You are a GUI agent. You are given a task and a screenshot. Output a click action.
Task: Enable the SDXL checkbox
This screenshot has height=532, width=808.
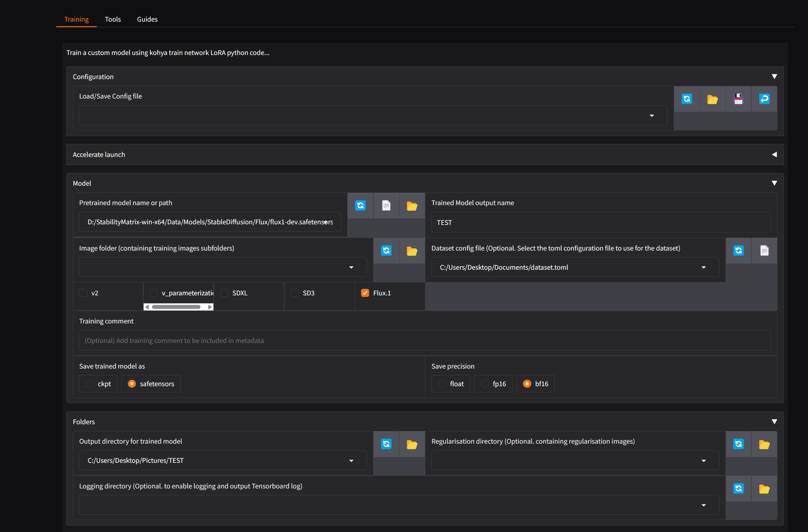point(224,293)
